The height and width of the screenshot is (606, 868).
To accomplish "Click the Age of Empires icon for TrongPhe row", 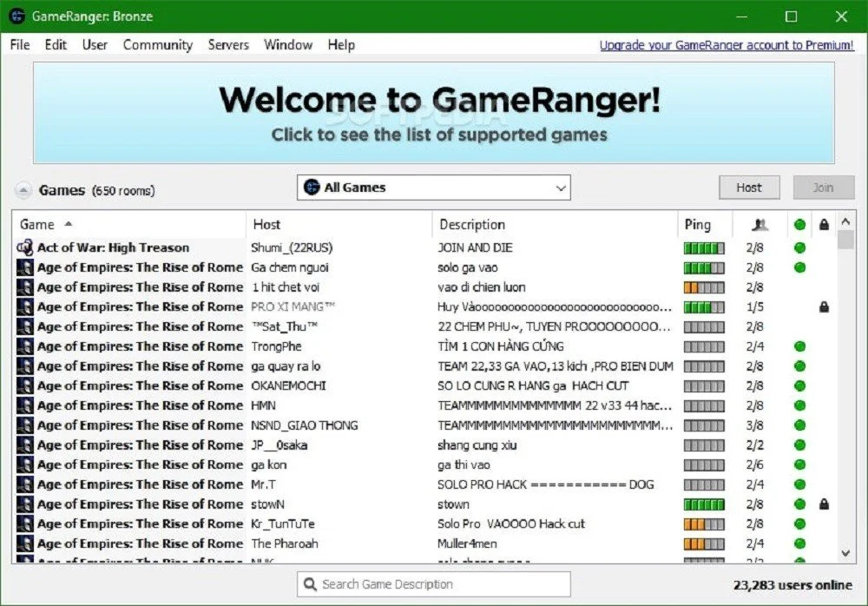I will click(25, 346).
